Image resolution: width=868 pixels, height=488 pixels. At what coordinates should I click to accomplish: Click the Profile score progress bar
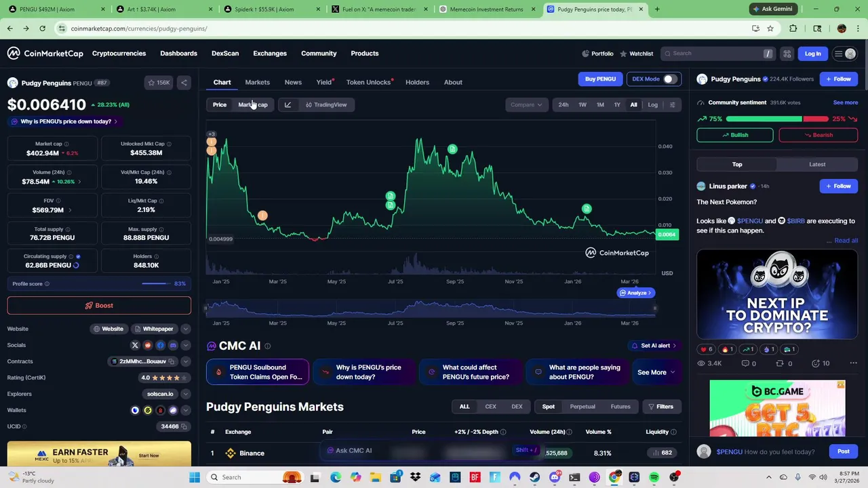point(156,284)
